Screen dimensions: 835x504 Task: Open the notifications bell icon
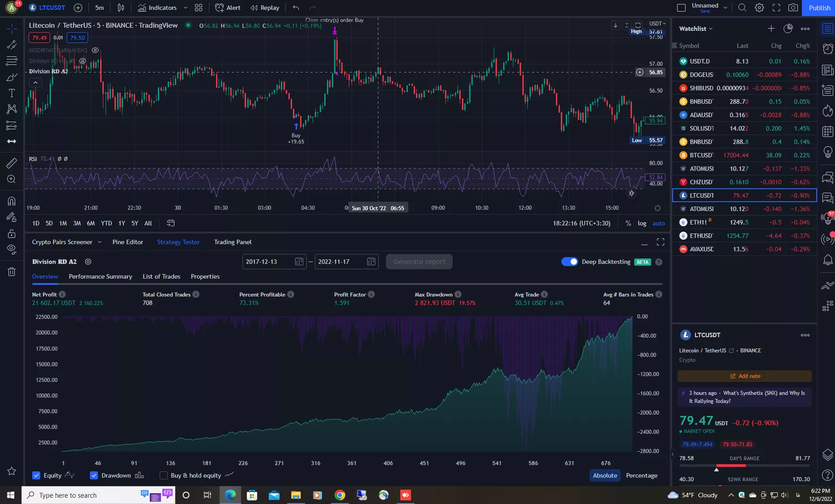pyautogui.click(x=828, y=260)
